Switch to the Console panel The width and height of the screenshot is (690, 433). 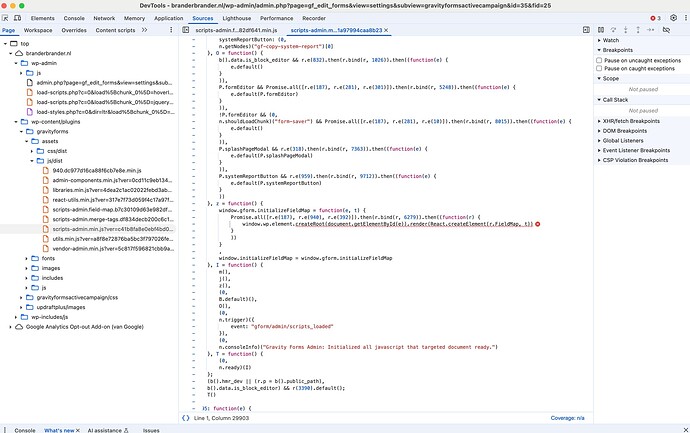click(x=74, y=18)
